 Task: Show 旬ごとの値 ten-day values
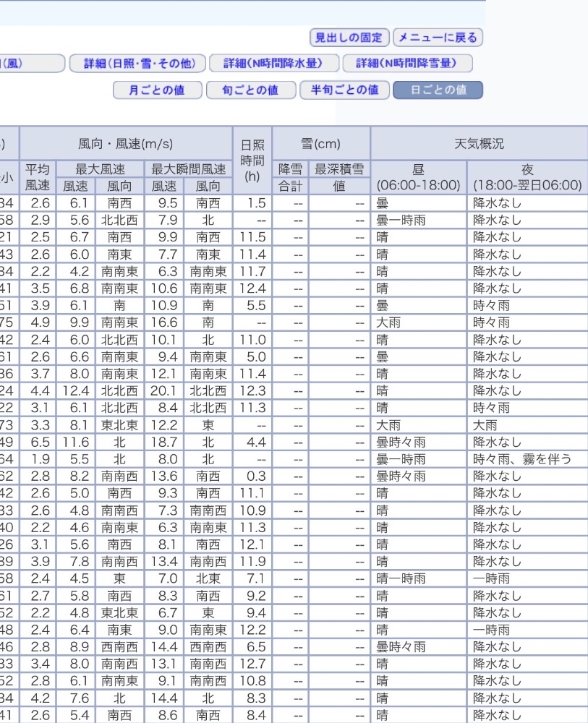(x=252, y=90)
